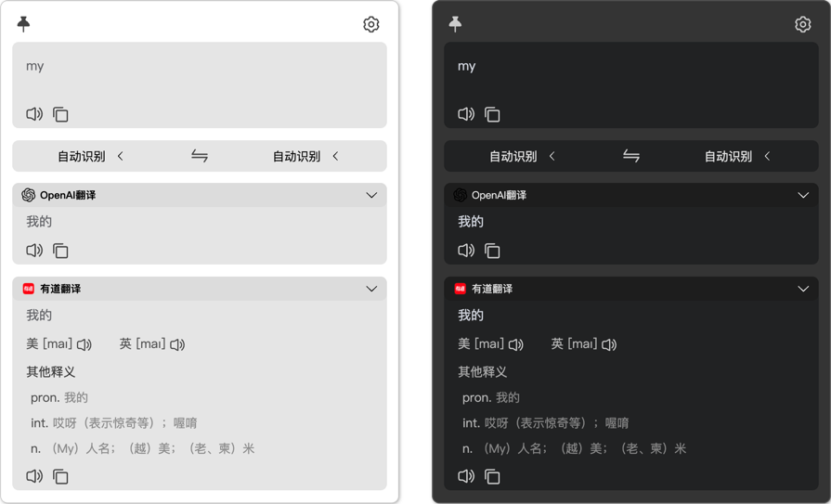Play OpenAI translation audio in light window
The height and width of the screenshot is (504, 831).
(x=34, y=251)
